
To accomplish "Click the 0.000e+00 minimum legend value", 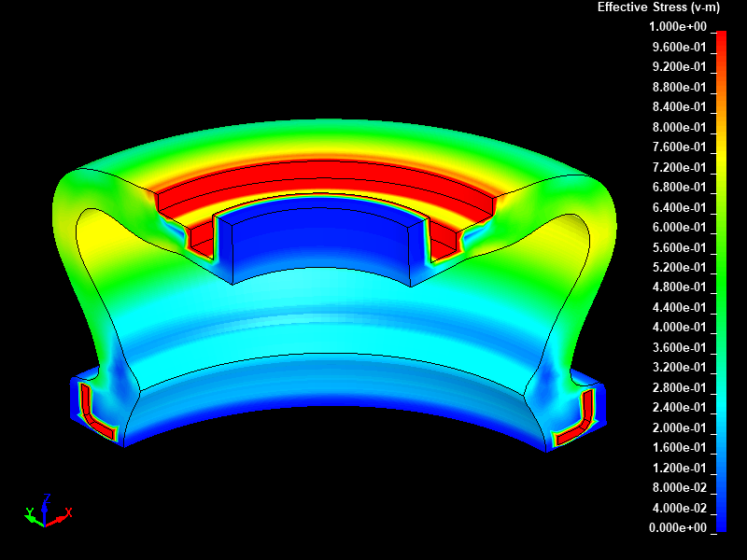I will (679, 528).
